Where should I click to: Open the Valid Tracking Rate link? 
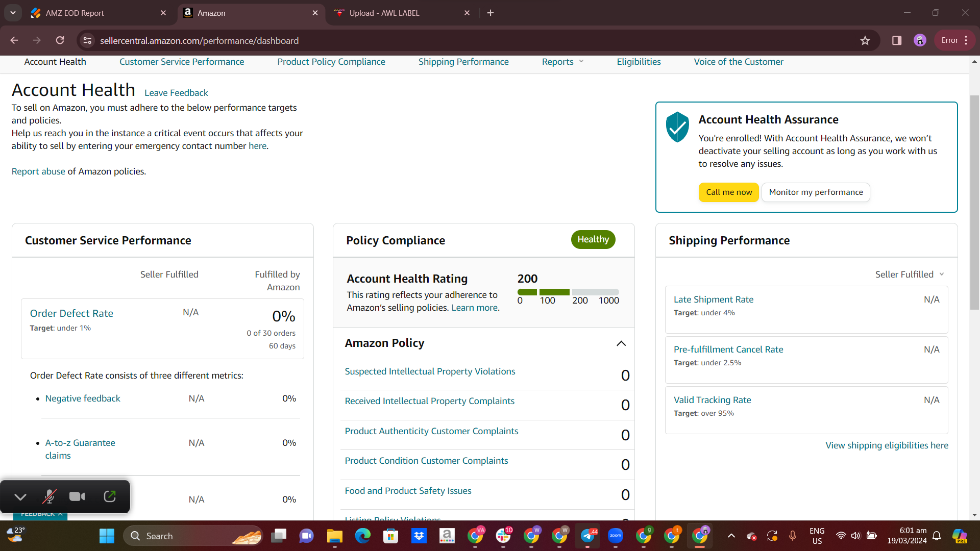[x=712, y=400]
